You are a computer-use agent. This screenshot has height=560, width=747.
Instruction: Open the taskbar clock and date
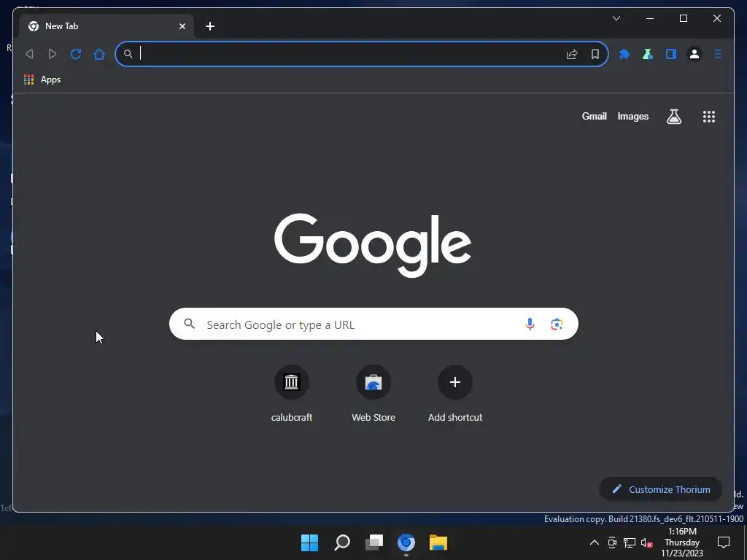(682, 542)
